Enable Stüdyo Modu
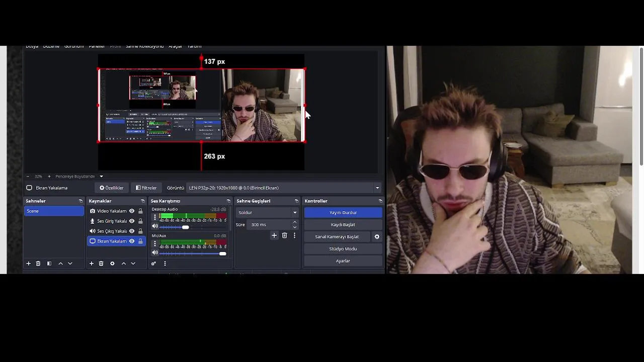644x362 pixels. 343,249
